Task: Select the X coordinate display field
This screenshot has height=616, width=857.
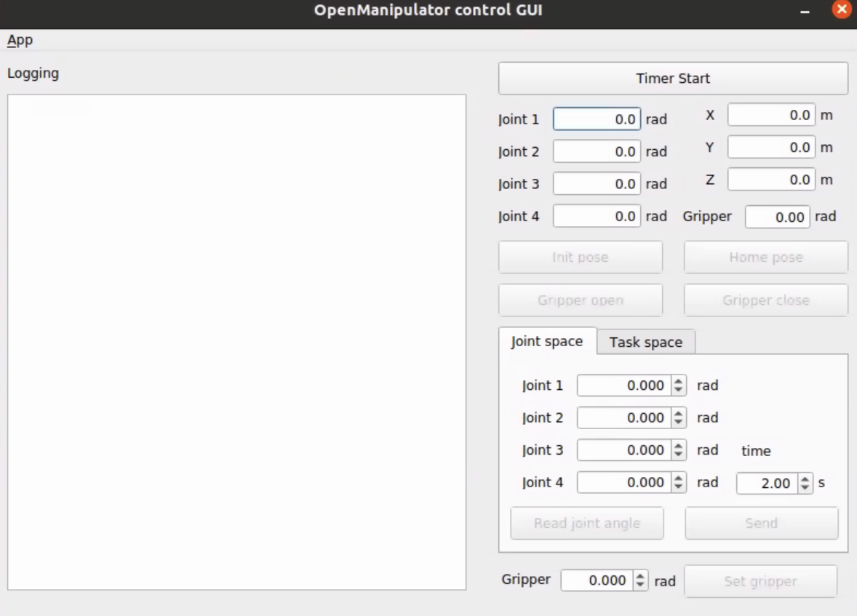Action: pos(771,115)
